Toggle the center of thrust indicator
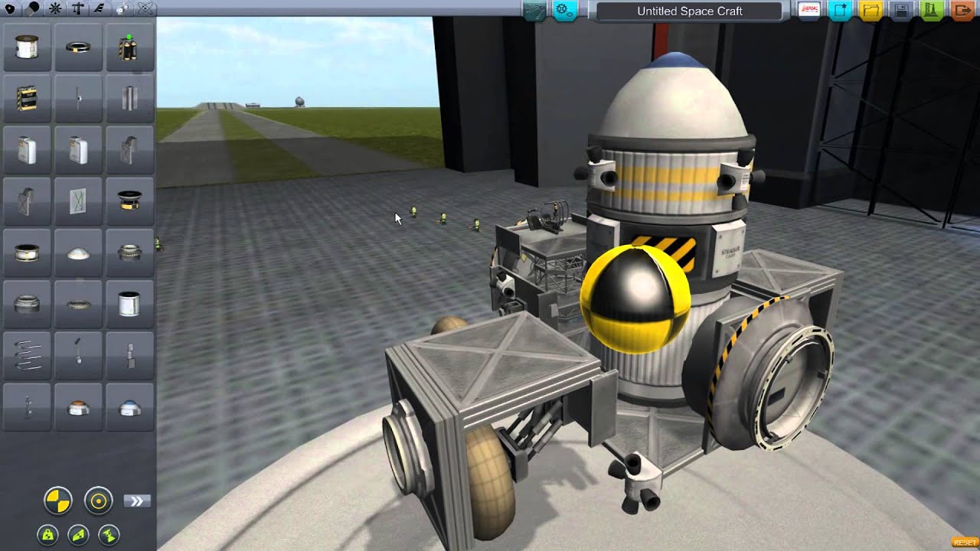 tap(109, 533)
